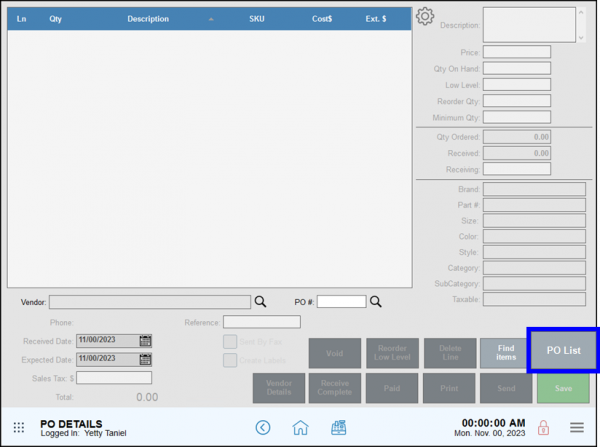The height and width of the screenshot is (447, 600).
Task: Click the Paid button
Action: click(x=392, y=388)
